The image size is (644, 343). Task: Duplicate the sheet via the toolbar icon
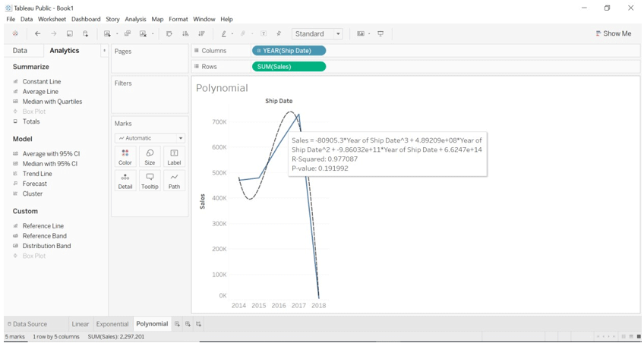pos(128,33)
